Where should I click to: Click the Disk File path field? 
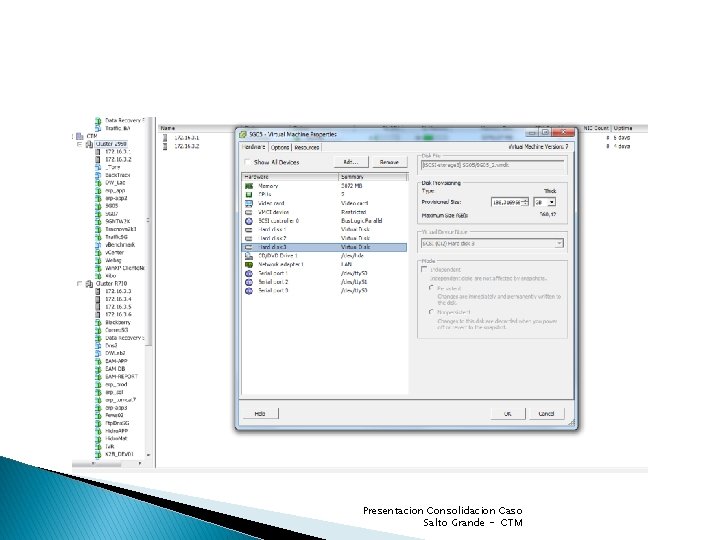coord(492,165)
